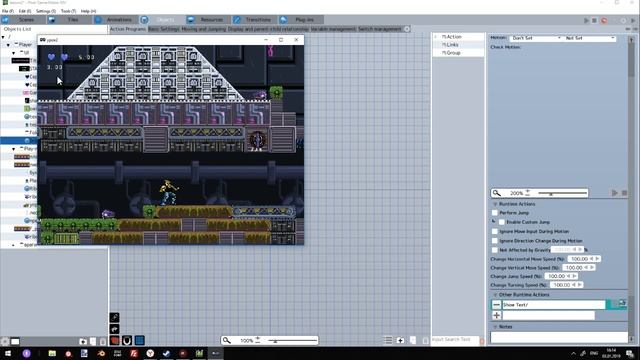The image size is (640, 360).
Task: Click the top black canvas tool icon
Action: [x=115, y=317]
